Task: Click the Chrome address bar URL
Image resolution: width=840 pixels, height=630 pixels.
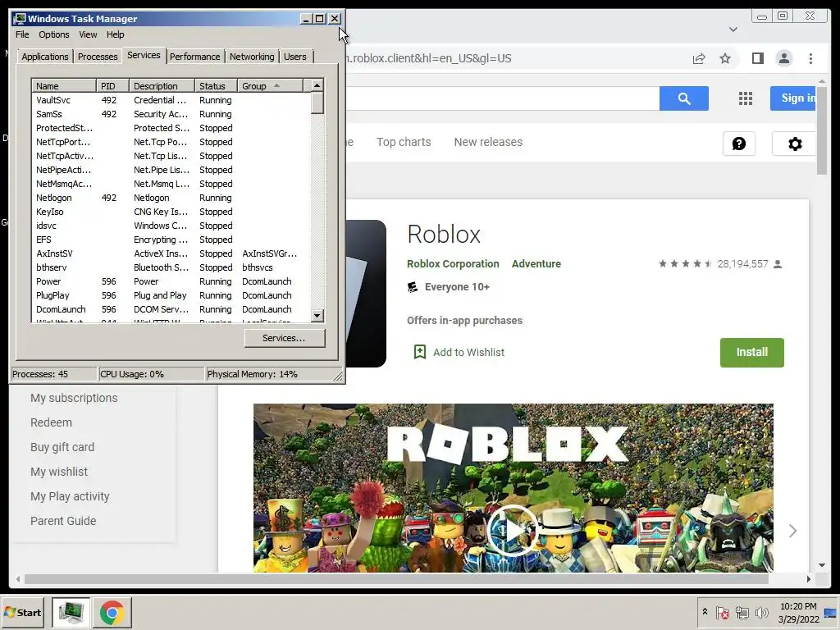Action: [x=428, y=58]
